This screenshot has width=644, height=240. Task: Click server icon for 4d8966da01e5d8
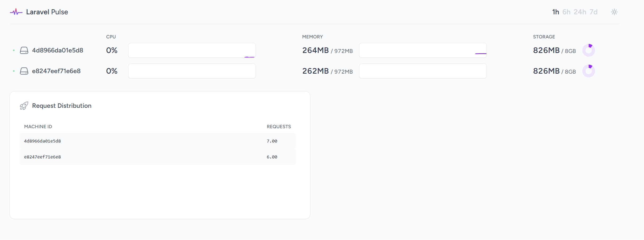(24, 50)
